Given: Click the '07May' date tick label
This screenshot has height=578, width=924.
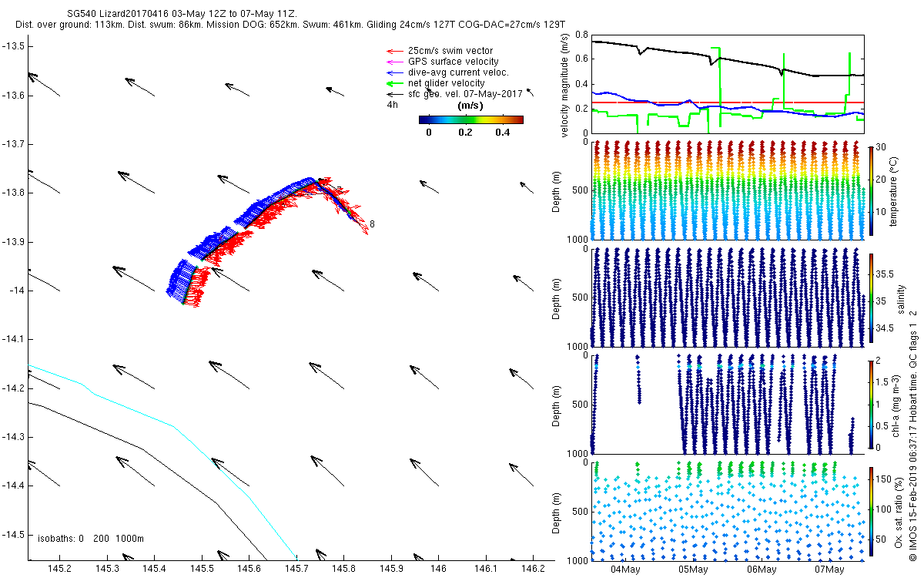Looking at the screenshot, I should [x=829, y=570].
